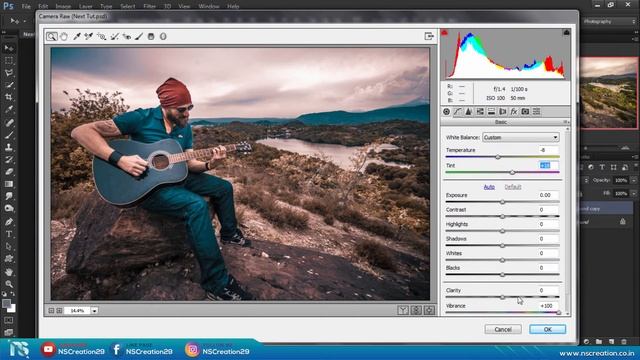Switch to the Lens Corrections tab

[502, 111]
